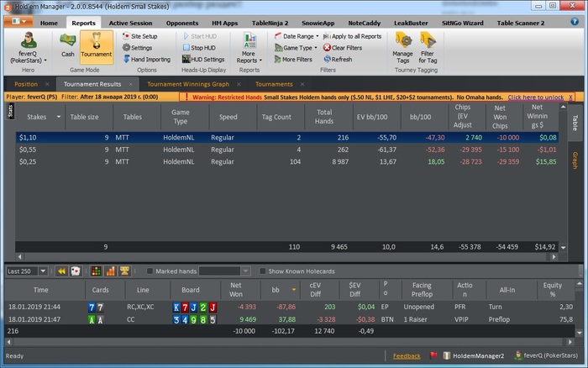Click the trophy icon in hands toolbar
Viewport: 588px width, 368px height.
click(124, 271)
